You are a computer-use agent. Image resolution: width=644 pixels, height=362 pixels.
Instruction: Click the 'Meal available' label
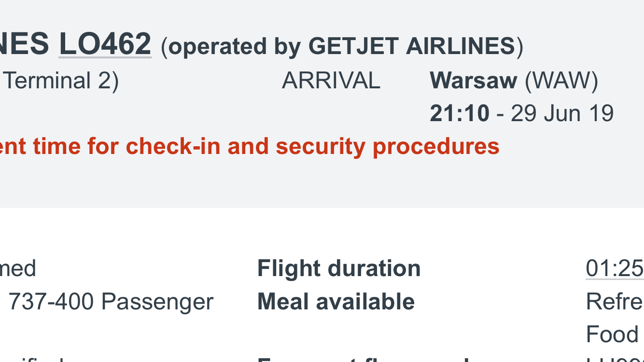coord(336,302)
